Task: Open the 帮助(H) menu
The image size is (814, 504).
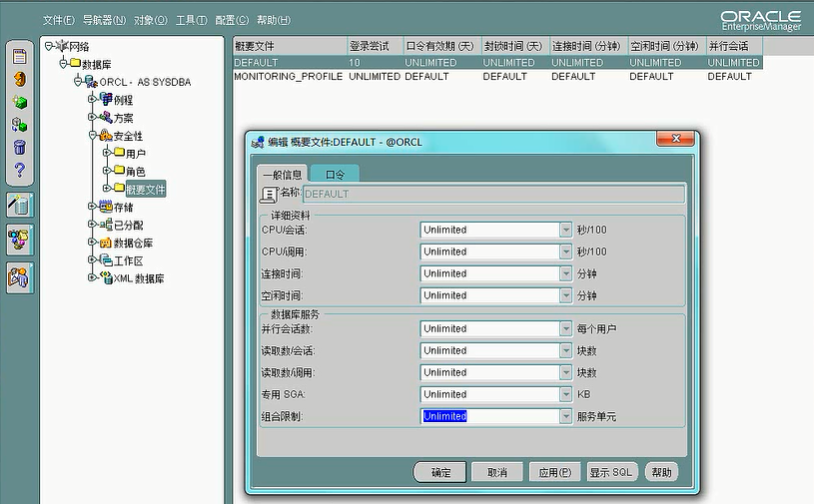Action: click(x=274, y=20)
